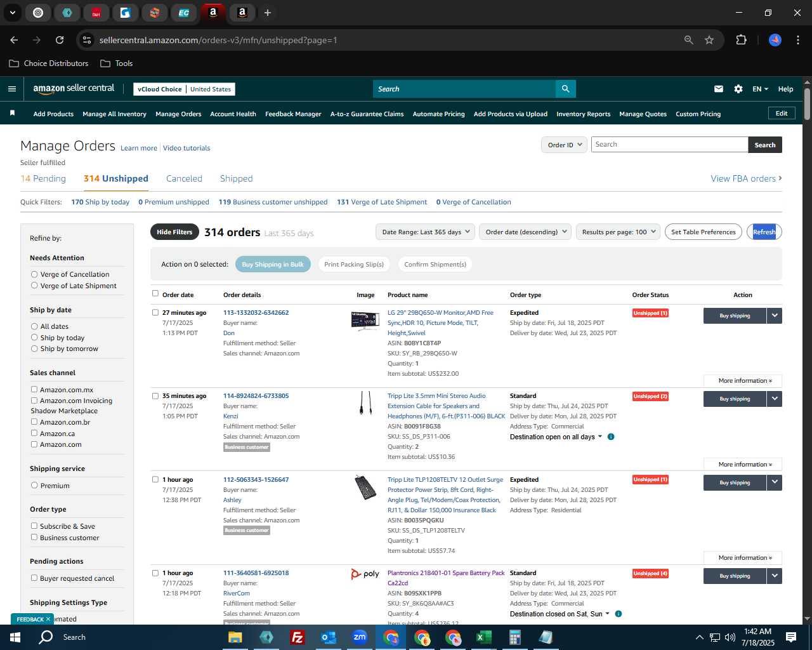Check the Buyer requested cancel box
Screen dimensions: 812x650
[34, 578]
